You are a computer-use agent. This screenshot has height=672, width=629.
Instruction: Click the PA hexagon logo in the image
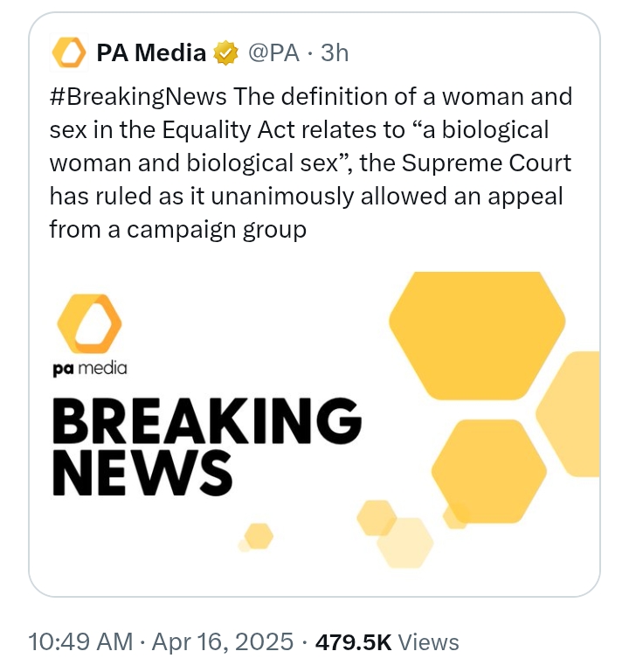click(x=90, y=323)
